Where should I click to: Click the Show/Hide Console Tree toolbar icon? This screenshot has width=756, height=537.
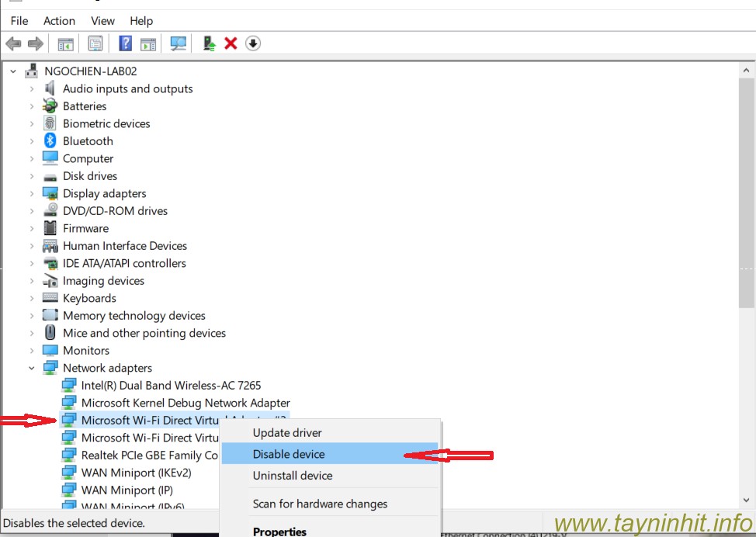tap(65, 43)
